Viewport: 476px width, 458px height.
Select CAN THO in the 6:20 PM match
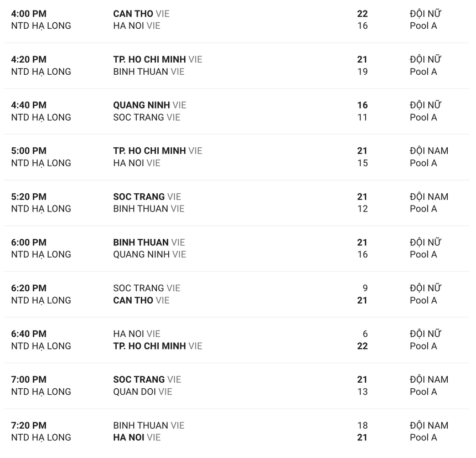(133, 300)
